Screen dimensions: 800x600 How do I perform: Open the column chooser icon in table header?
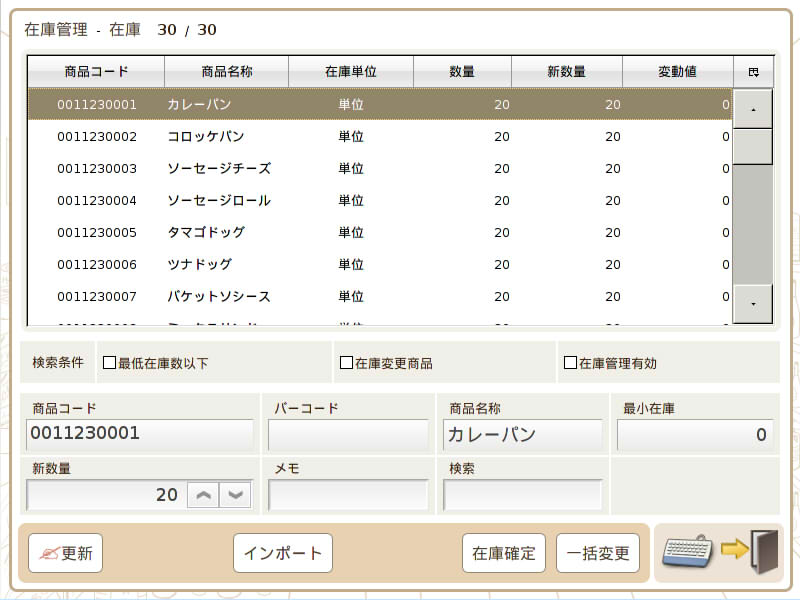(753, 72)
